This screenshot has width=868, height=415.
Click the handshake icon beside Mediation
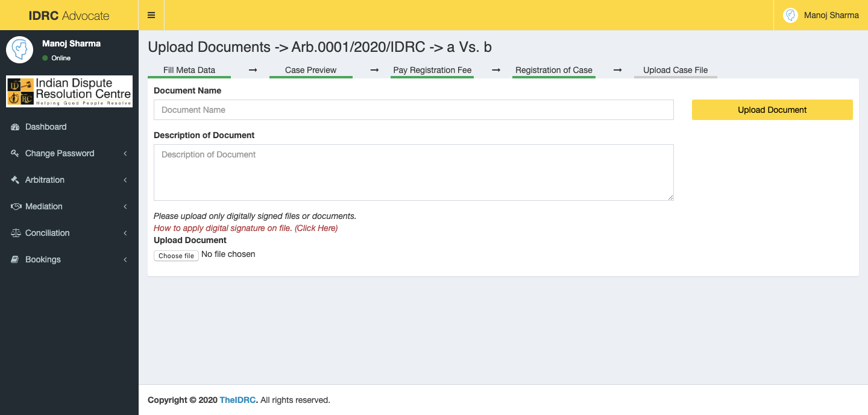[x=16, y=207]
